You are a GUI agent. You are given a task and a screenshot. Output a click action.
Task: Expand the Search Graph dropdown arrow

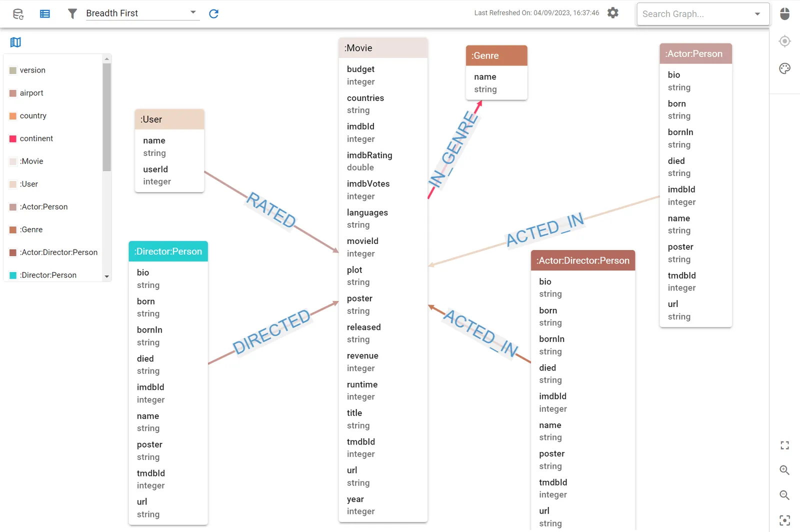tap(757, 14)
